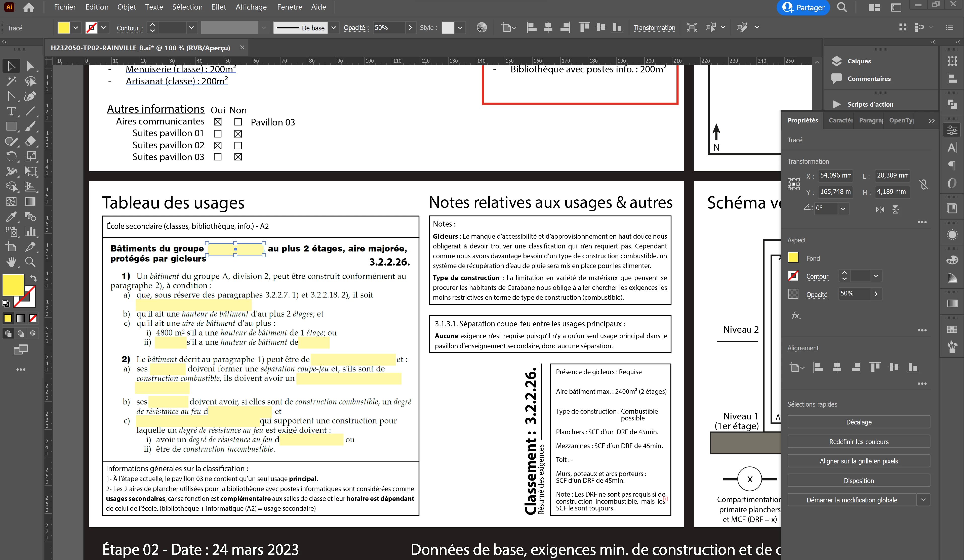Open the Effet menu
Screen dimensions: 964x560
coord(218,7)
